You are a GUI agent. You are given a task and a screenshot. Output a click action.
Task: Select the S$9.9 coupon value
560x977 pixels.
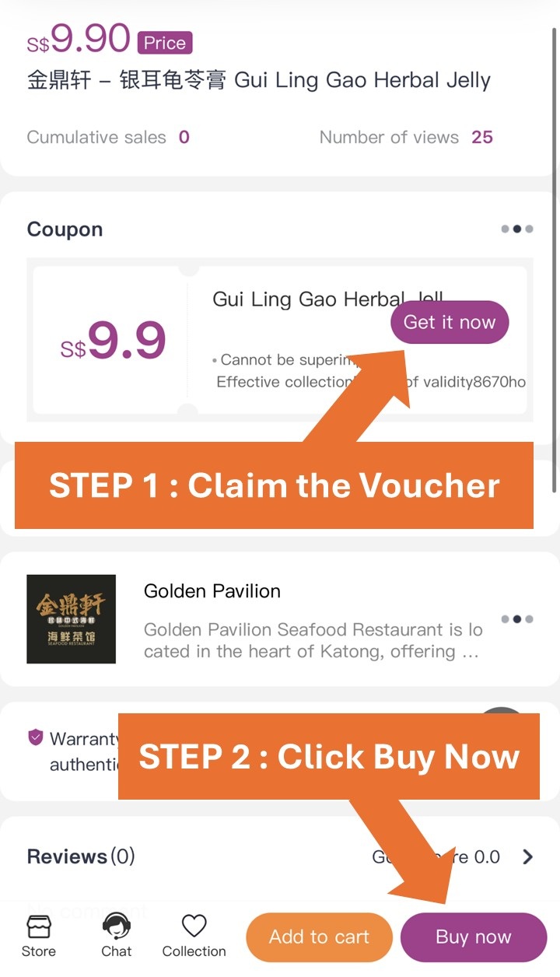(114, 341)
